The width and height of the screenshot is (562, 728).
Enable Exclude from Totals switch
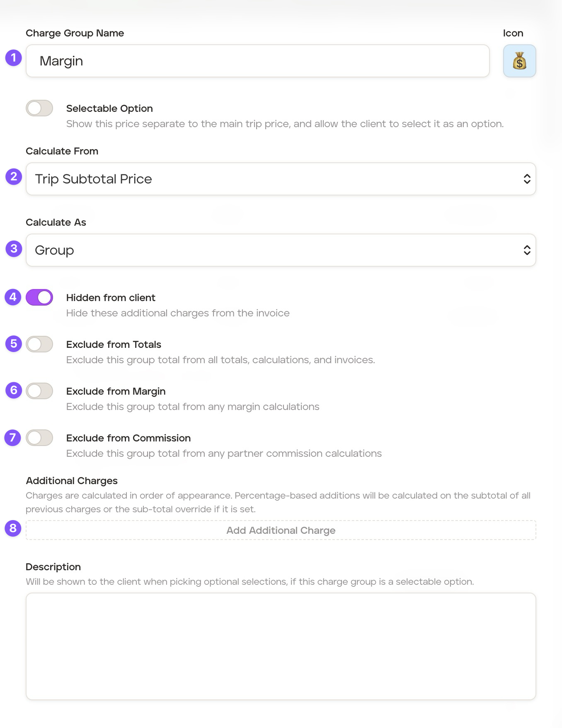coord(39,344)
